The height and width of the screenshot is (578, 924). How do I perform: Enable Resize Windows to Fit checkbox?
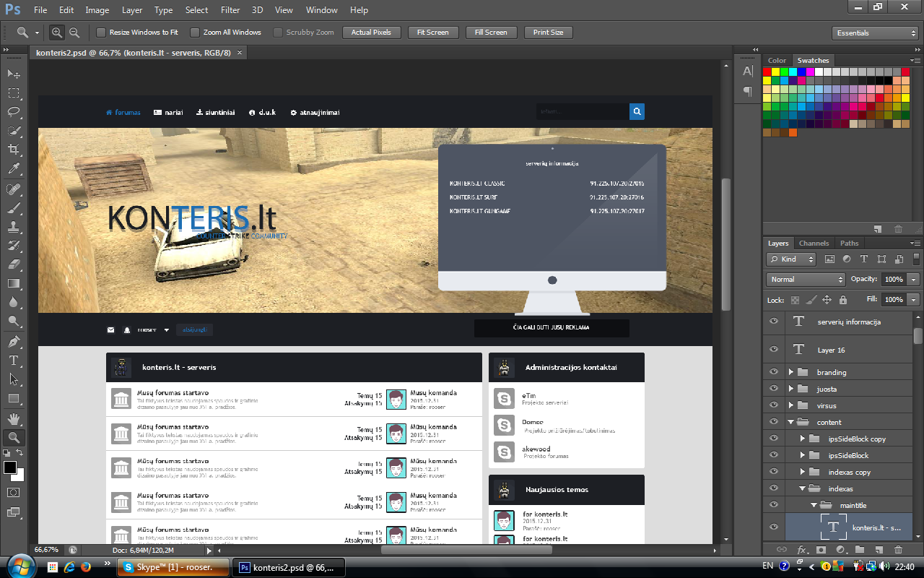tap(101, 33)
